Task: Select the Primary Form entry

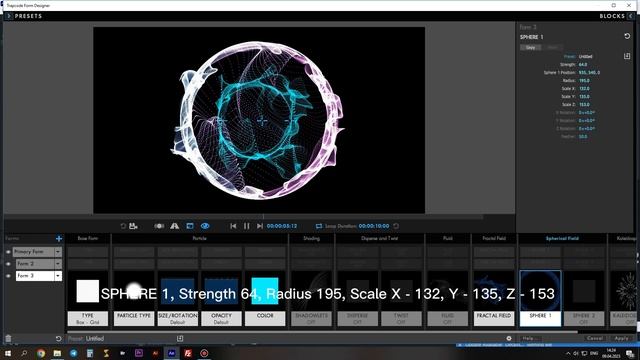Action: [x=33, y=252]
